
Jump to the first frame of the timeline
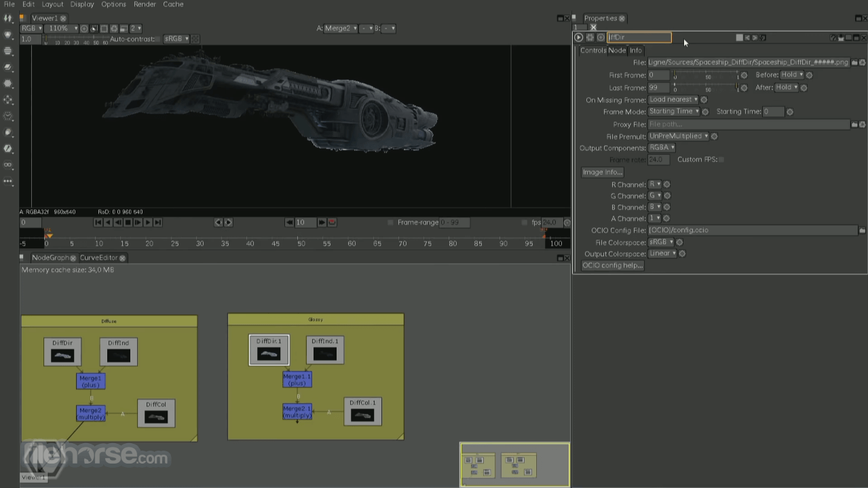[98, 223]
